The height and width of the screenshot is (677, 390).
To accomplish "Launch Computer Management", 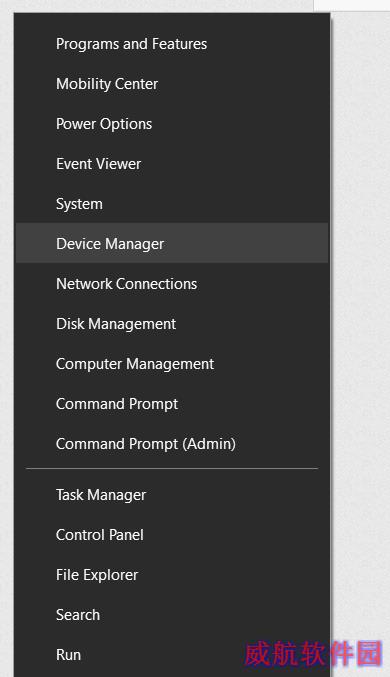I will pyautogui.click(x=172, y=364).
